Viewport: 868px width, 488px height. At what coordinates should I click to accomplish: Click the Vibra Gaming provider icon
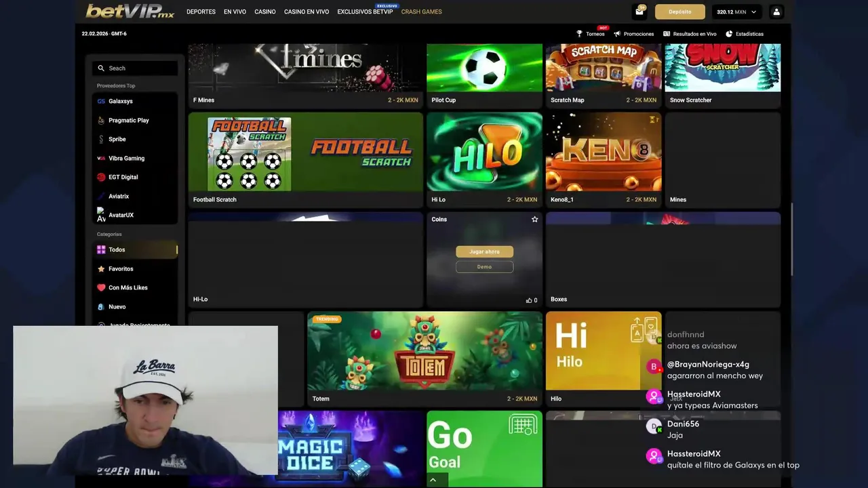[101, 158]
